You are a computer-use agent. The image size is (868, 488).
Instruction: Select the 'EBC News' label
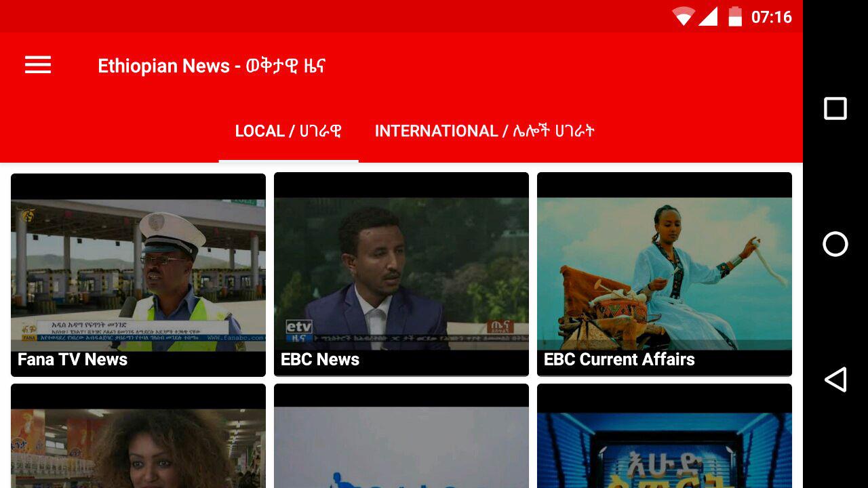[320, 360]
